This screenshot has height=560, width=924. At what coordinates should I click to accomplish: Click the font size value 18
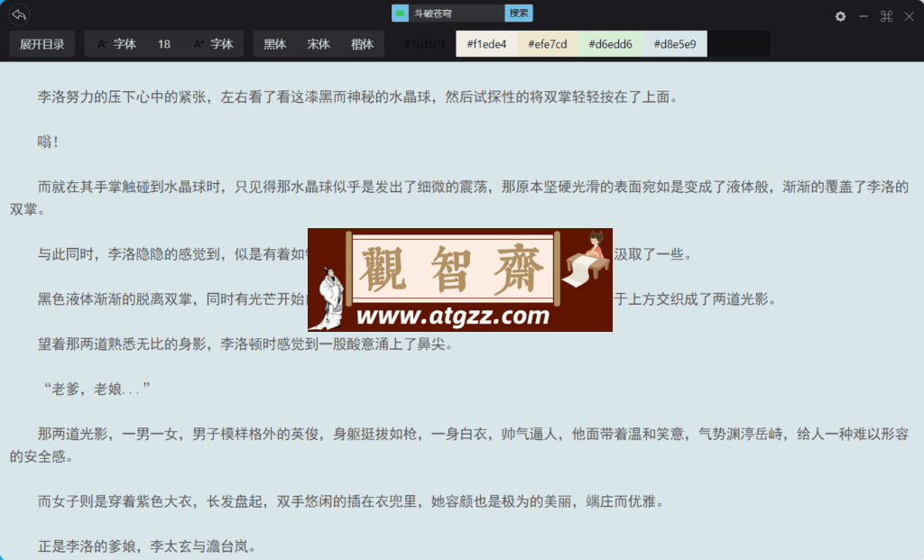[x=164, y=44]
